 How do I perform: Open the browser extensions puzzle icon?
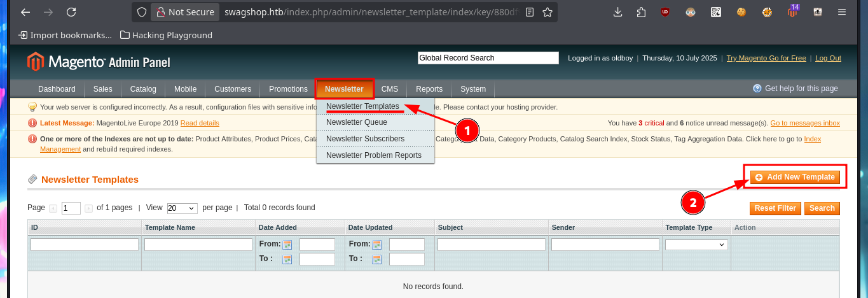click(x=641, y=12)
